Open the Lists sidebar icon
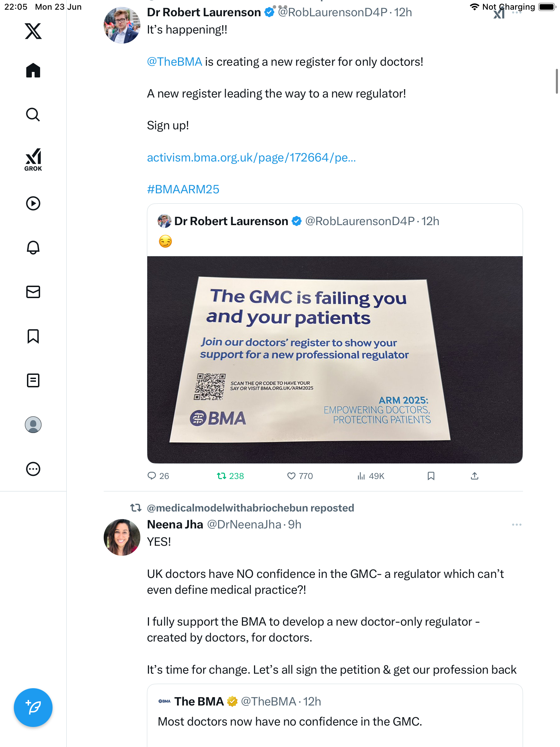Screen dimensions: 560x747 click(33, 380)
